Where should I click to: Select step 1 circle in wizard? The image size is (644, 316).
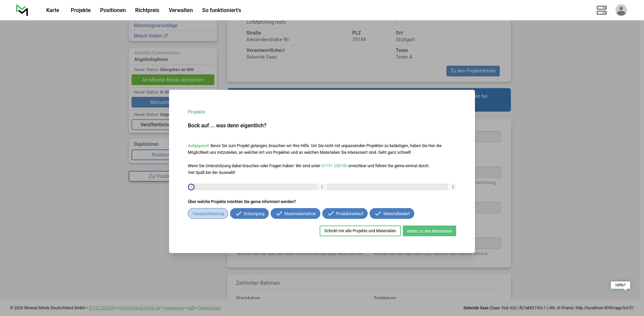tap(191, 187)
